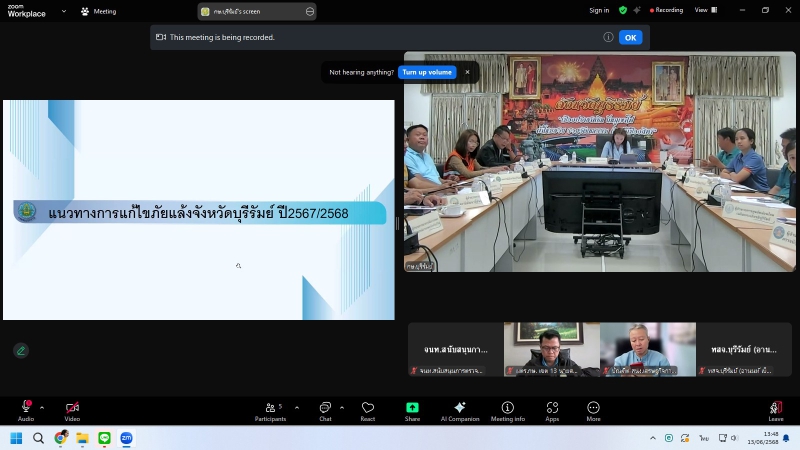Click the green Share screen button
The image size is (800, 450).
(x=412, y=411)
